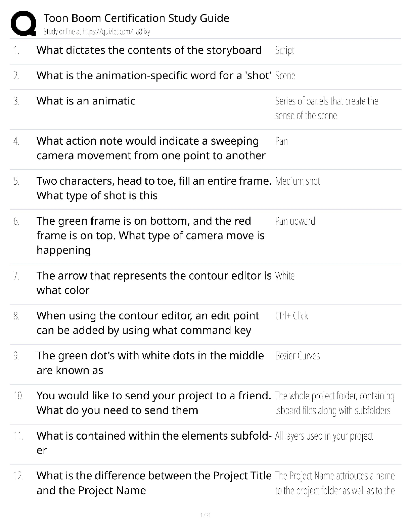Click the sweeping camera movement question
411x532 pixels.
click(x=151, y=148)
